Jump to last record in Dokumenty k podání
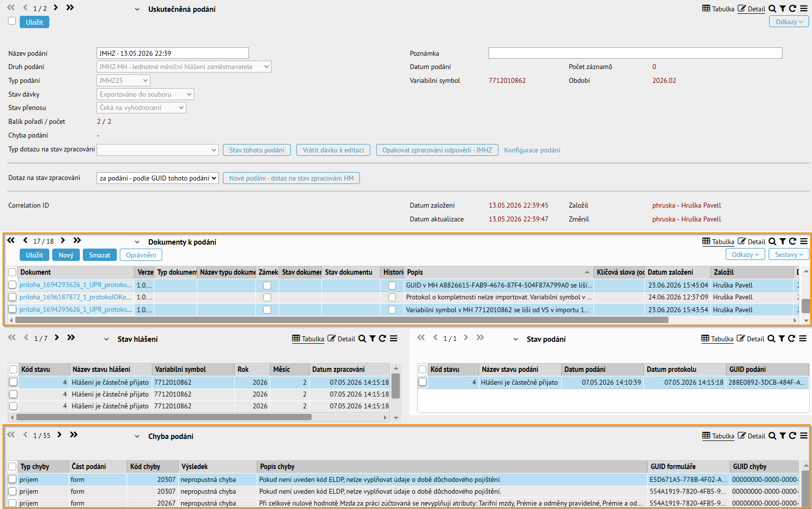 pos(77,241)
